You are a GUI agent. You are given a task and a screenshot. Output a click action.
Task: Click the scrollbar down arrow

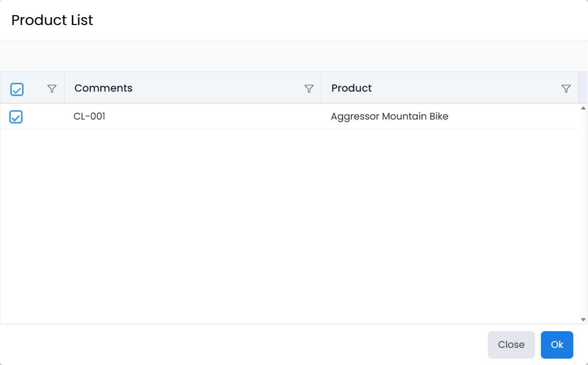583,319
